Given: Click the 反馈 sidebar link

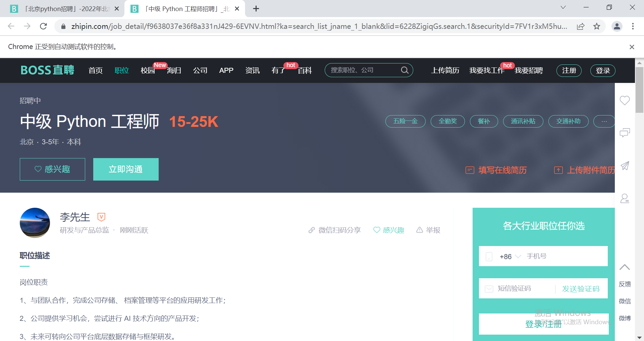Looking at the screenshot, I should coord(625,284).
